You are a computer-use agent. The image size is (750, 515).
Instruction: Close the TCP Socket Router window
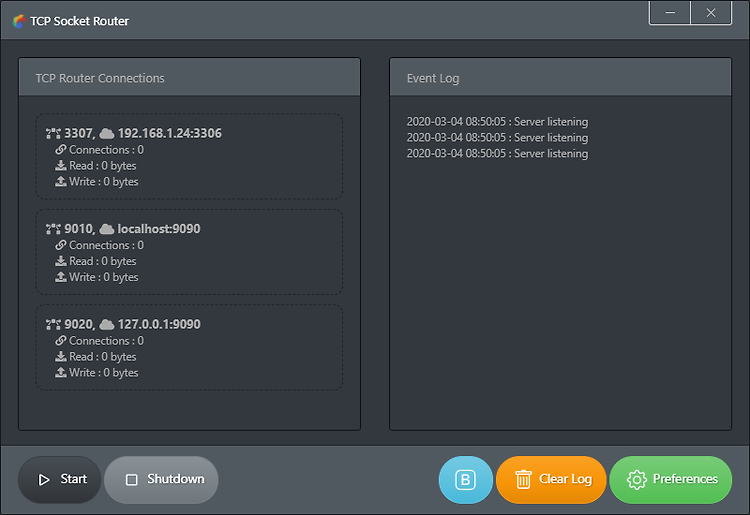(x=711, y=12)
